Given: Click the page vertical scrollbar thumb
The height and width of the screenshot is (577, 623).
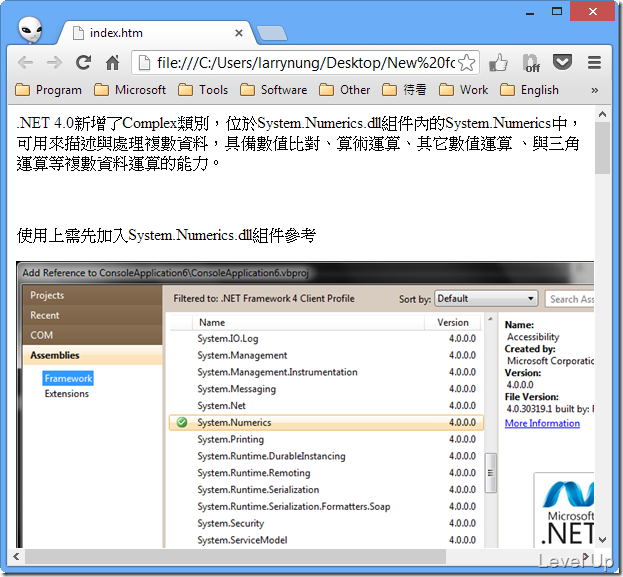Looking at the screenshot, I should [602, 148].
